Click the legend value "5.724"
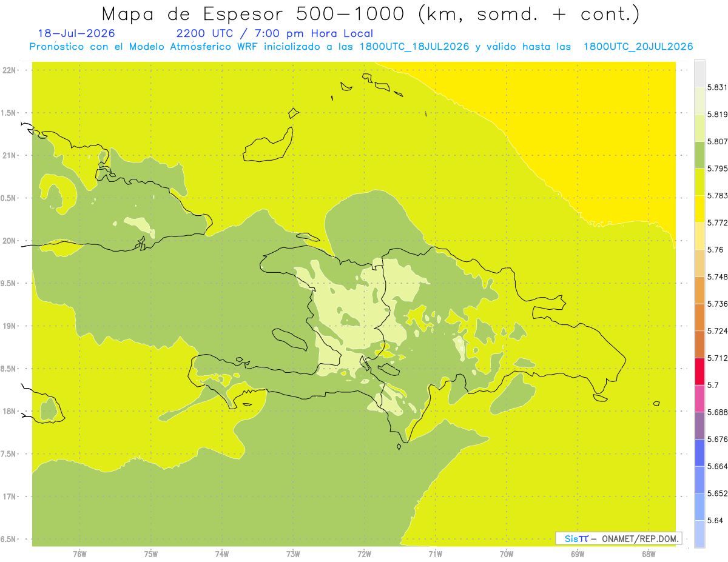This screenshot has height=562, width=728. pyautogui.click(x=717, y=331)
